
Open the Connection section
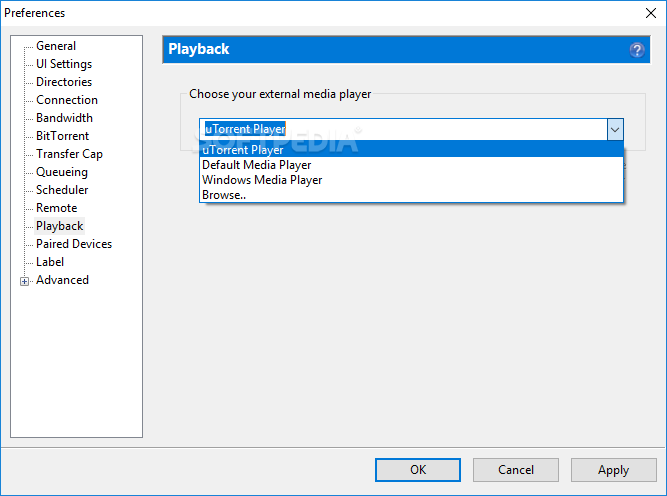coord(67,100)
